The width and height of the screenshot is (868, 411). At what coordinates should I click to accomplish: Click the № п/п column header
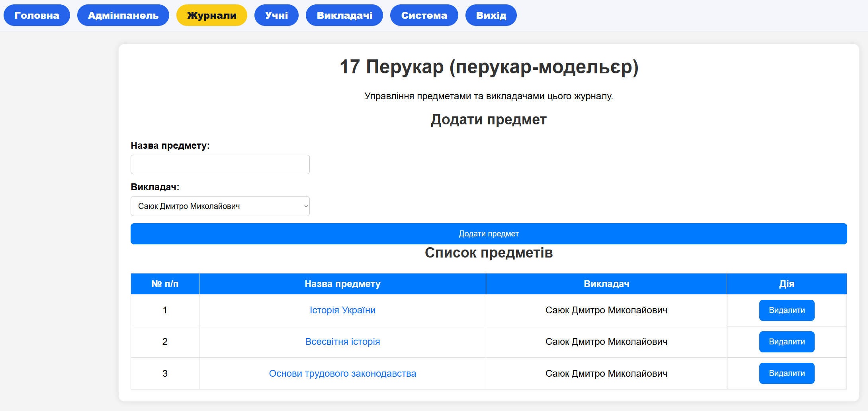point(164,284)
